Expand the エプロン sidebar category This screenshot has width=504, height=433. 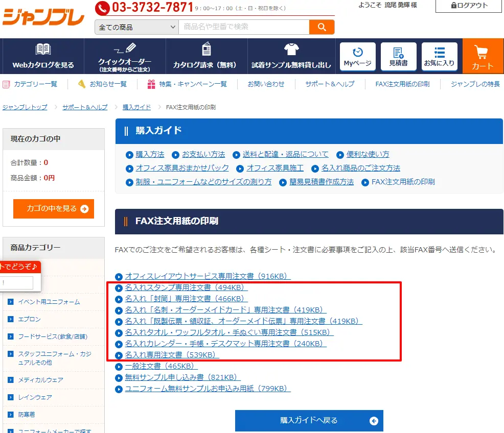[29, 319]
